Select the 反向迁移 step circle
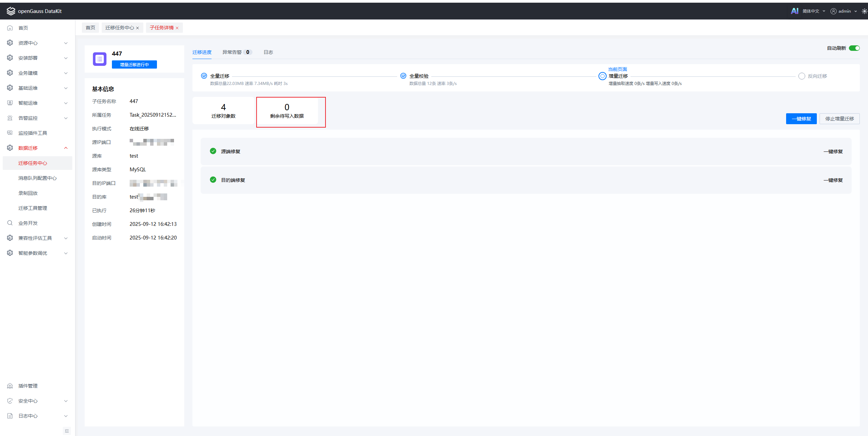 pos(801,76)
